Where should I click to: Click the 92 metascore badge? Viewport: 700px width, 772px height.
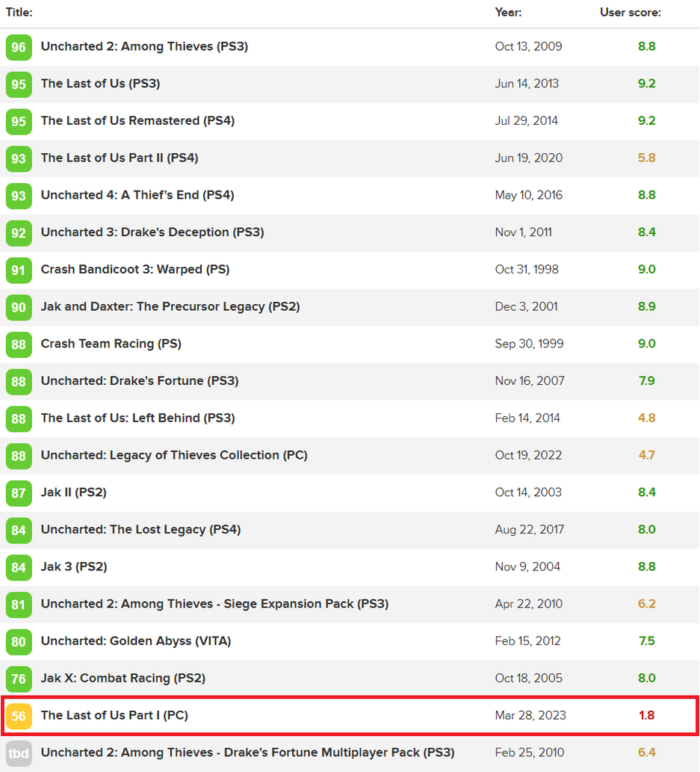[x=19, y=233]
